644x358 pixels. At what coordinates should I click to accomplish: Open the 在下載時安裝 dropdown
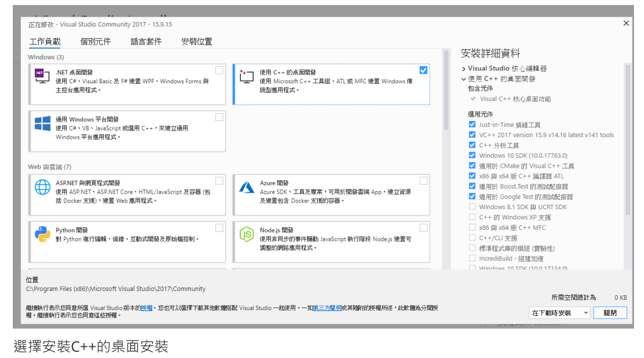[x=560, y=313]
